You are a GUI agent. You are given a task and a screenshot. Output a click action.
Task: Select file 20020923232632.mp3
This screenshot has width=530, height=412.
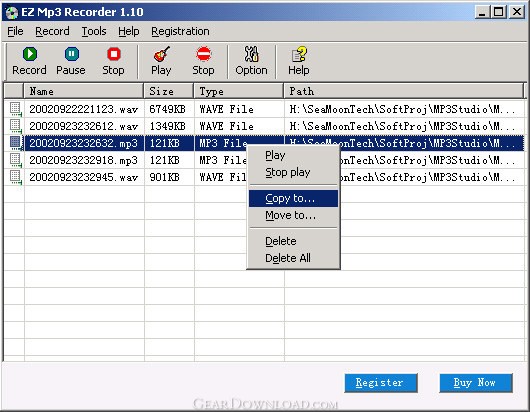click(x=83, y=143)
